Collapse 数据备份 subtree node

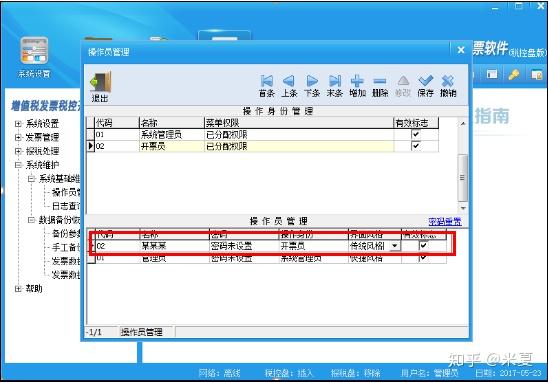[31, 220]
